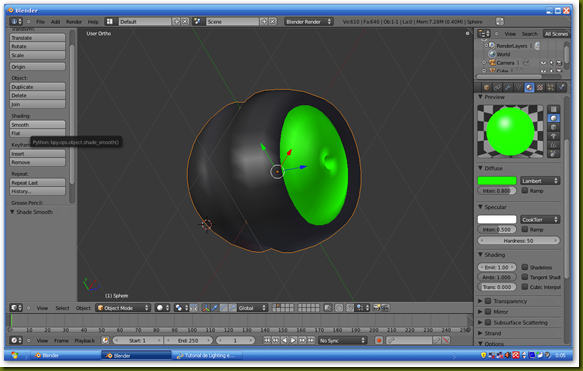Viewport: 583px width, 371px height.
Task: Toggle Camera visibility eye in outliner
Action: pyautogui.click(x=543, y=62)
